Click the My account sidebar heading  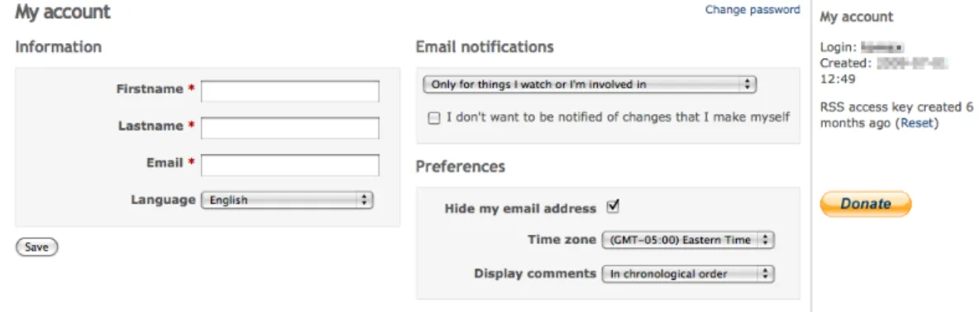856,17
